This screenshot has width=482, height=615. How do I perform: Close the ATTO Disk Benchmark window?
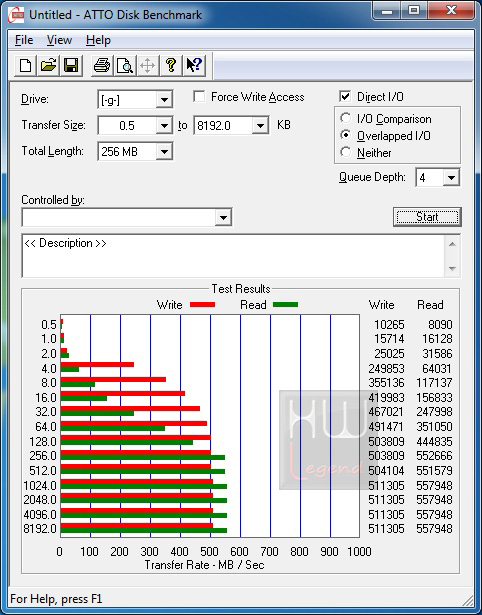click(x=451, y=10)
